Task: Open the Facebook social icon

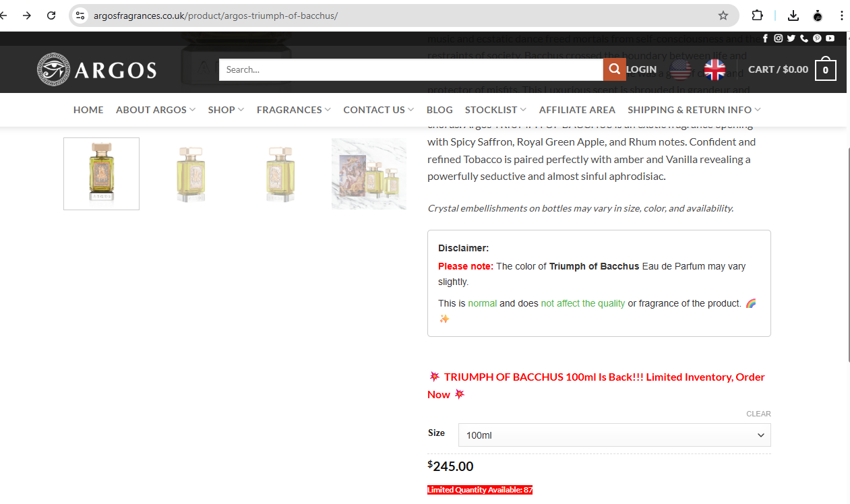Action: (765, 38)
